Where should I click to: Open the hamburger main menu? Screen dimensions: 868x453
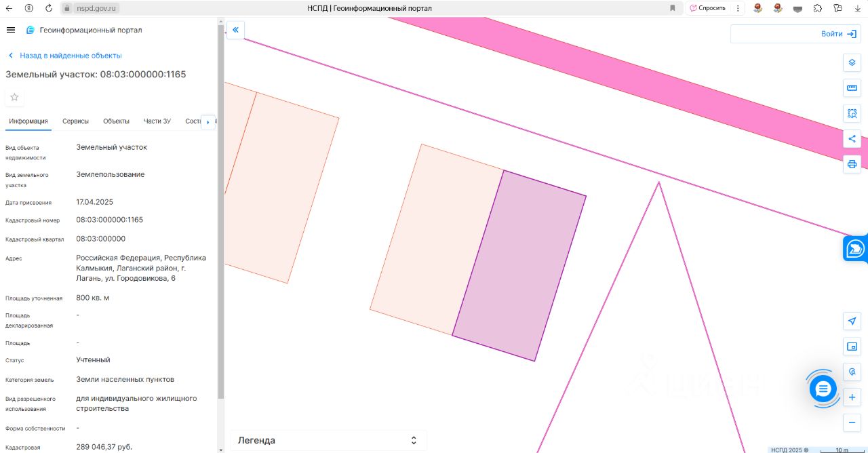coord(10,30)
